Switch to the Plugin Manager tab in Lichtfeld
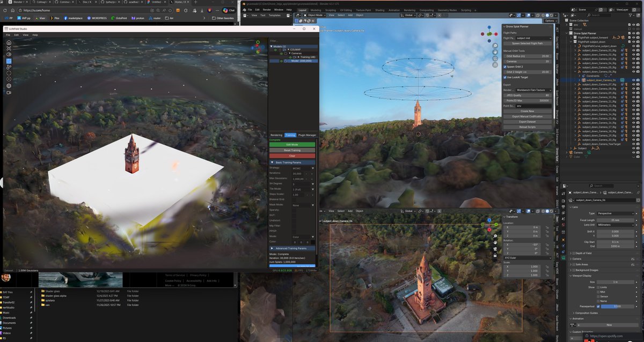 point(307,135)
